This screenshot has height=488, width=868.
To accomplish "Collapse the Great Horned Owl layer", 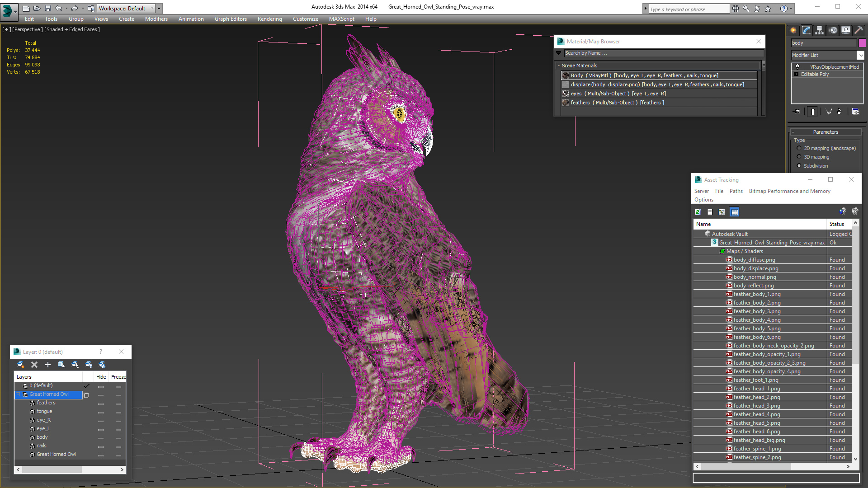I will (18, 394).
